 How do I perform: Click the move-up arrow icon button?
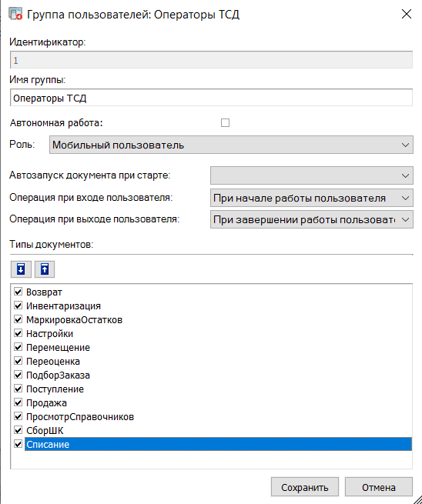(45, 269)
